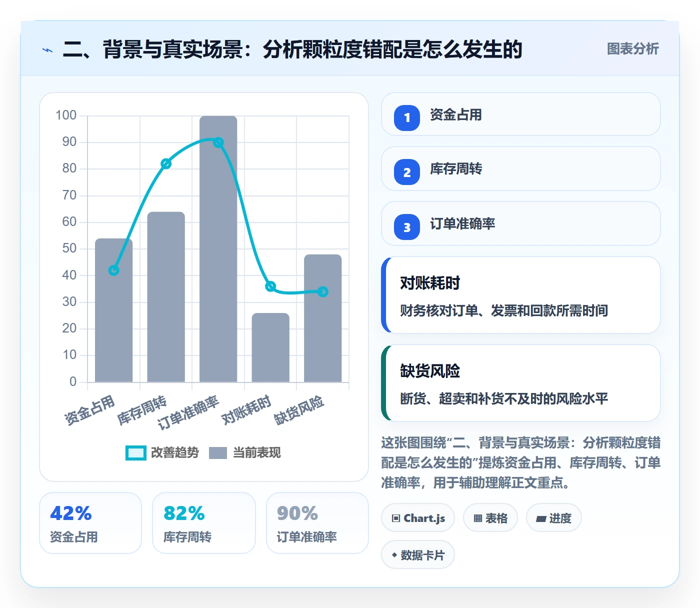Viewport: 700px width, 608px height.
Task: Click the blue number 1 badge
Action: [407, 118]
